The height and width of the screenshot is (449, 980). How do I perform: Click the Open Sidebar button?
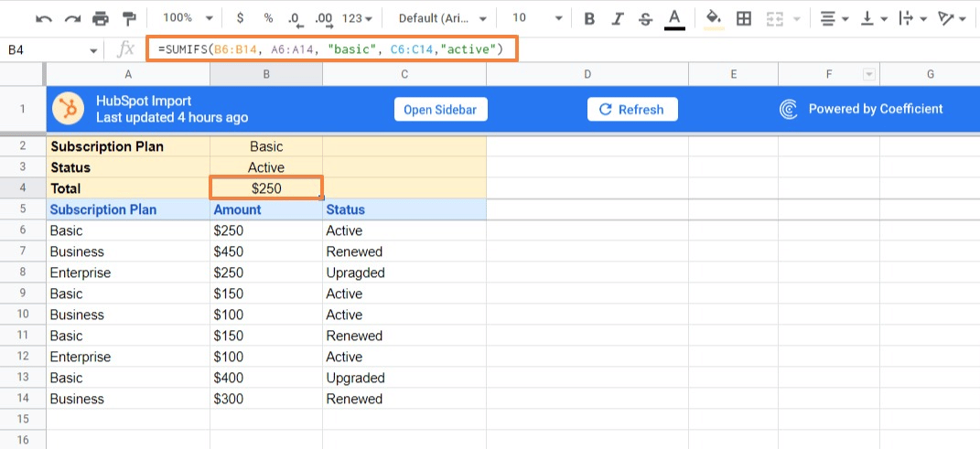441,110
